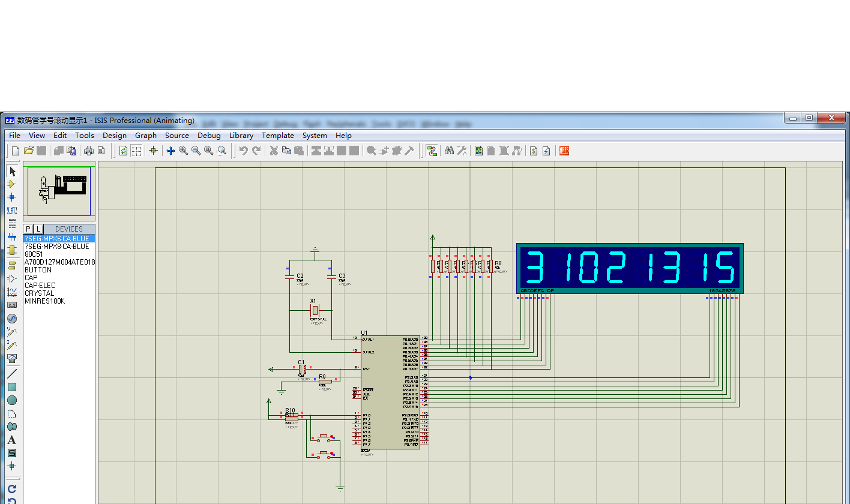Choose the Generator mode tool
Viewport: 850px width, 504px height.
[x=12, y=318]
